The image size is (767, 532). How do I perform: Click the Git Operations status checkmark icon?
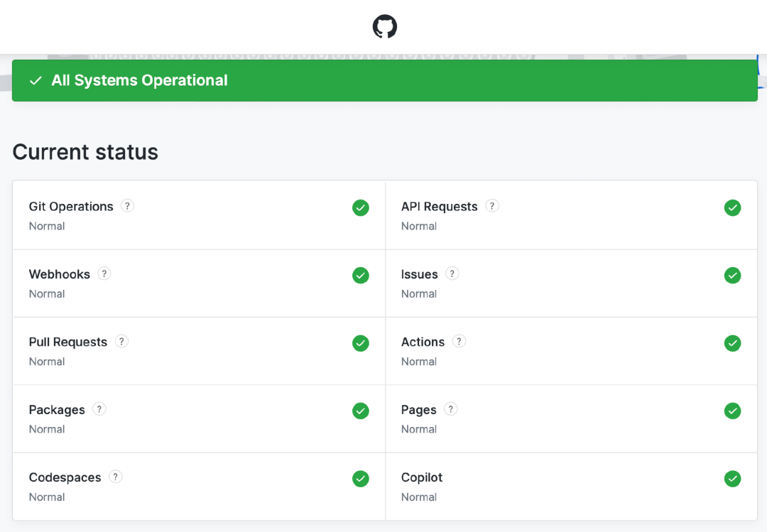click(360, 207)
